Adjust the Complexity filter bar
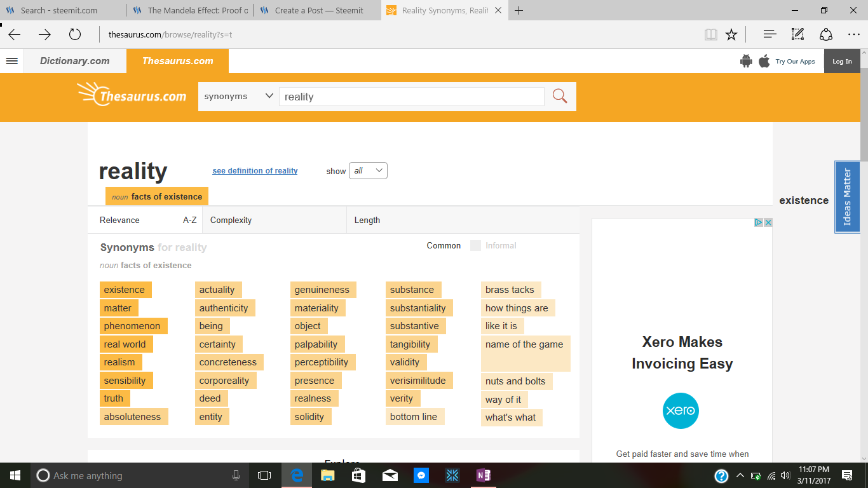This screenshot has height=488, width=868. [275, 220]
